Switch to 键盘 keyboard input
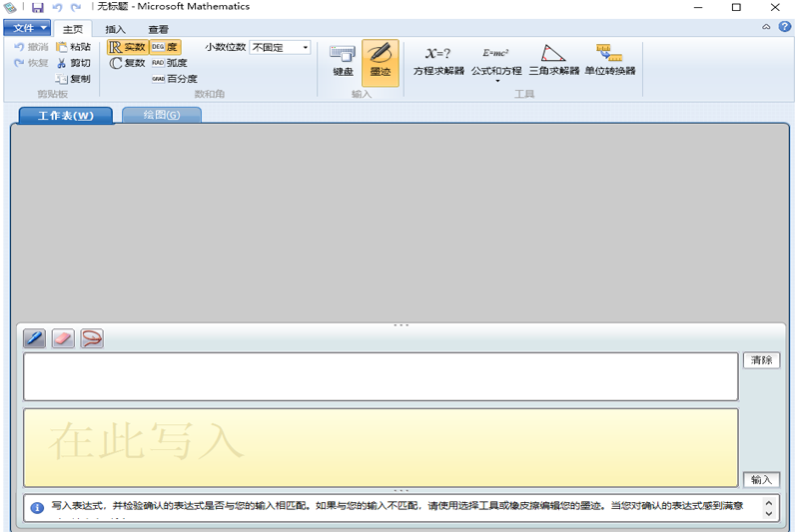The width and height of the screenshot is (799, 532). (343, 62)
